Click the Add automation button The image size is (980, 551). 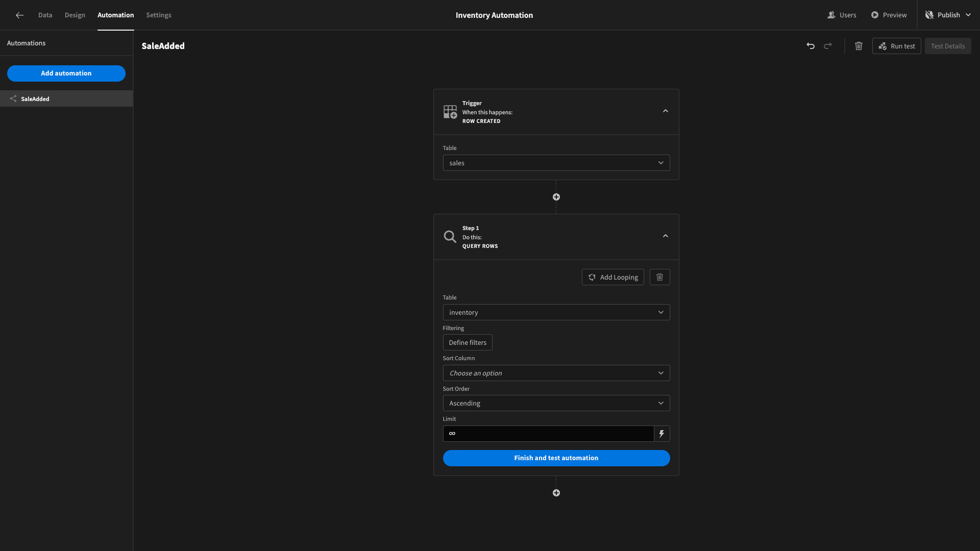tap(66, 73)
